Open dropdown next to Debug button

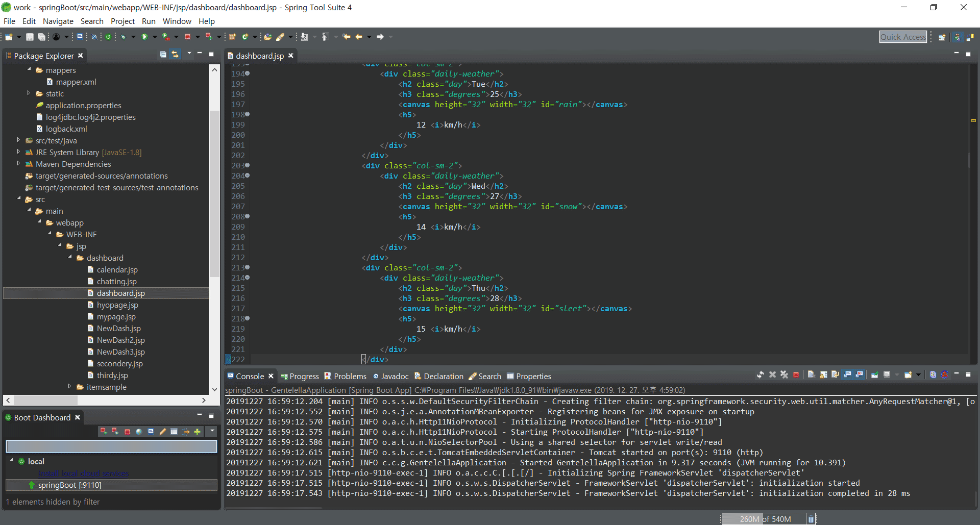133,37
